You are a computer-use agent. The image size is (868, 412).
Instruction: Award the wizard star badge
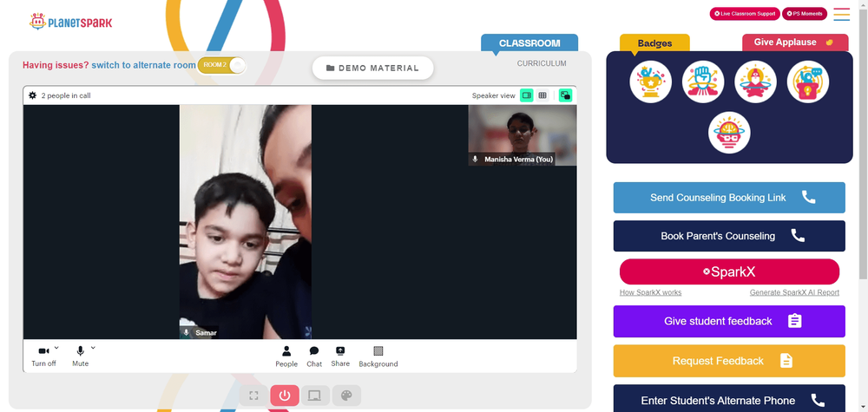[756, 82]
